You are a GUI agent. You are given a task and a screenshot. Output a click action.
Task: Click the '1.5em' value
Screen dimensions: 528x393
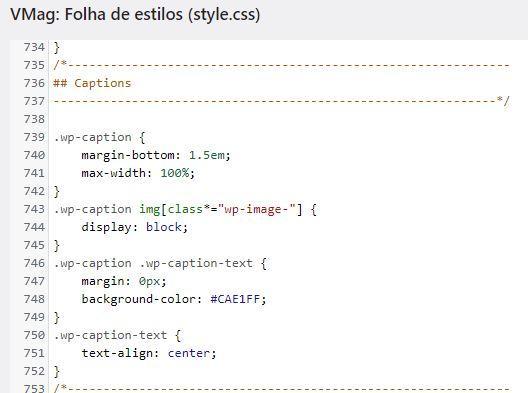point(206,155)
